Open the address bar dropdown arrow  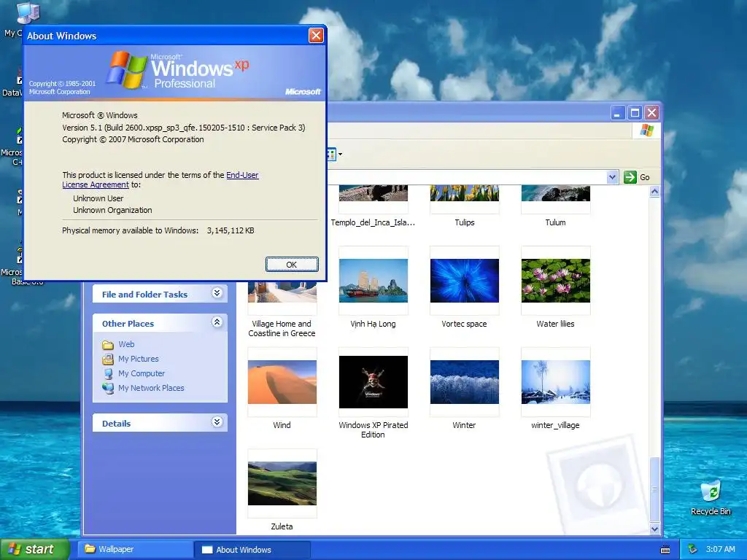(613, 177)
